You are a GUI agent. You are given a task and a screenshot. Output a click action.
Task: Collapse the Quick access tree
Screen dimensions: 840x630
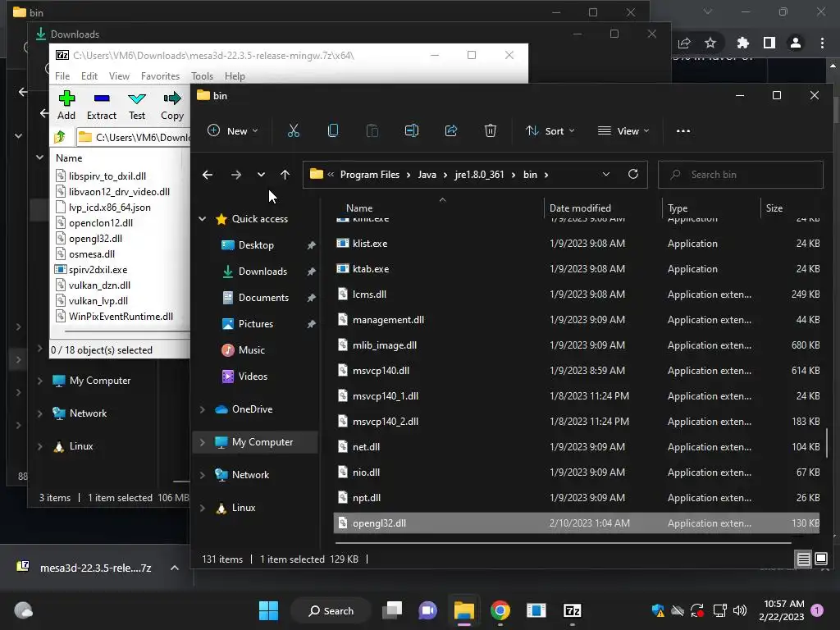click(203, 218)
